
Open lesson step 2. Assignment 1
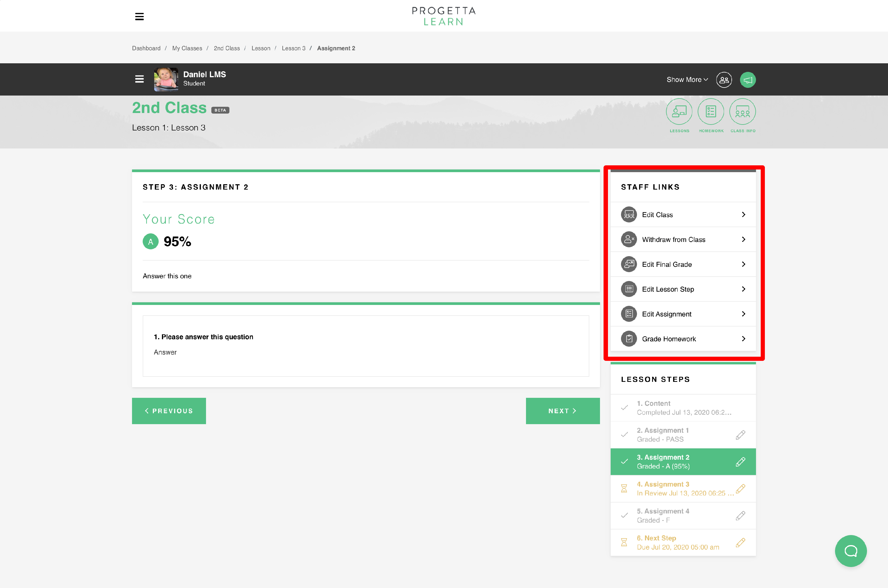click(683, 434)
